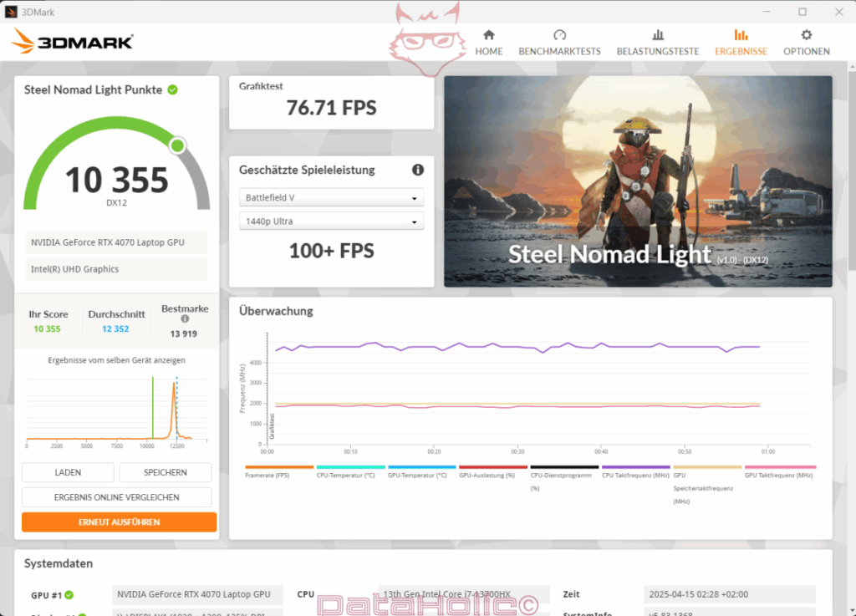The height and width of the screenshot is (616, 856).
Task: Run the benchmark again with ERNEUT AUSFÜHREN
Action: click(119, 522)
